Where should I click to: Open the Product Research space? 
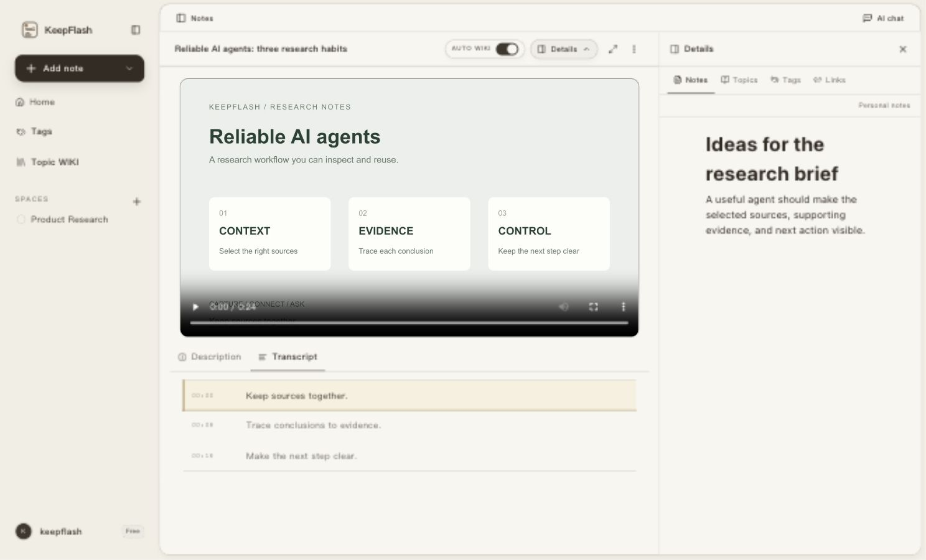[62, 219]
